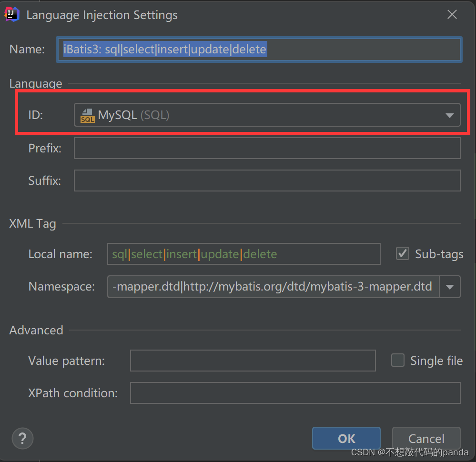Confirm with the OK button
The width and height of the screenshot is (476, 462).
click(346, 438)
